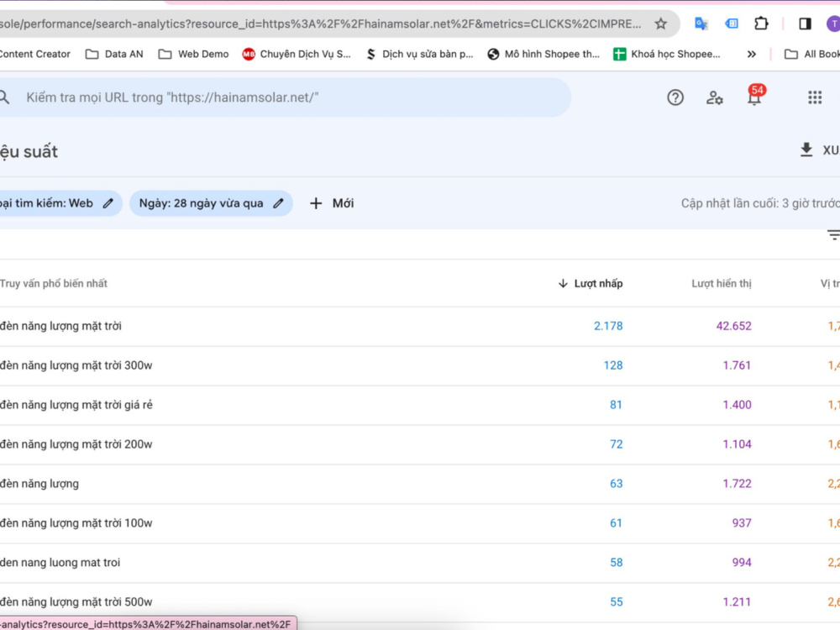The image size is (840, 630).
Task: Open the Google apps grid icon
Action: click(x=815, y=97)
